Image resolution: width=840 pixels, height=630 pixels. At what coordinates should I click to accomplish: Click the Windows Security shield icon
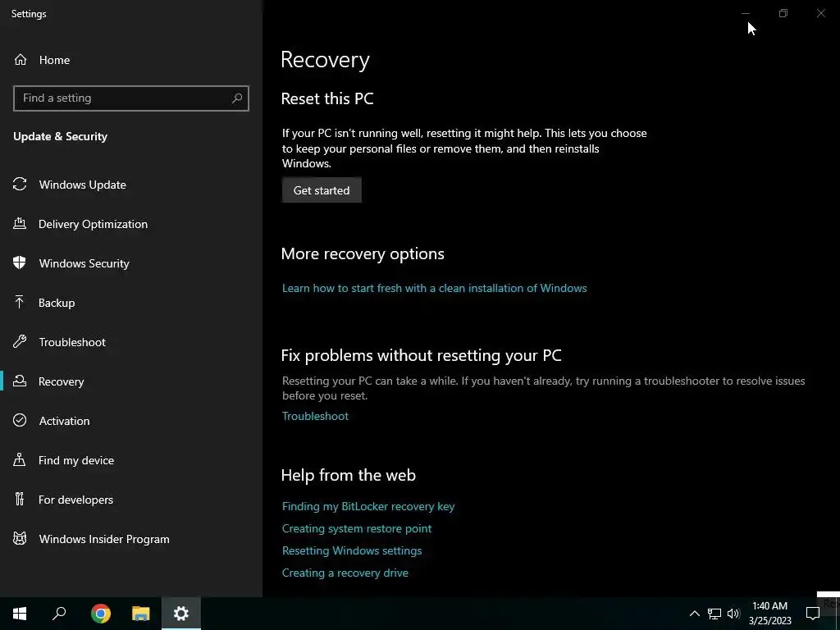coord(20,263)
